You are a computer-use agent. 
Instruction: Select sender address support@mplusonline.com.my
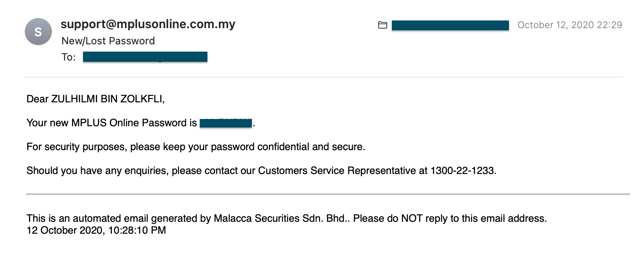148,24
